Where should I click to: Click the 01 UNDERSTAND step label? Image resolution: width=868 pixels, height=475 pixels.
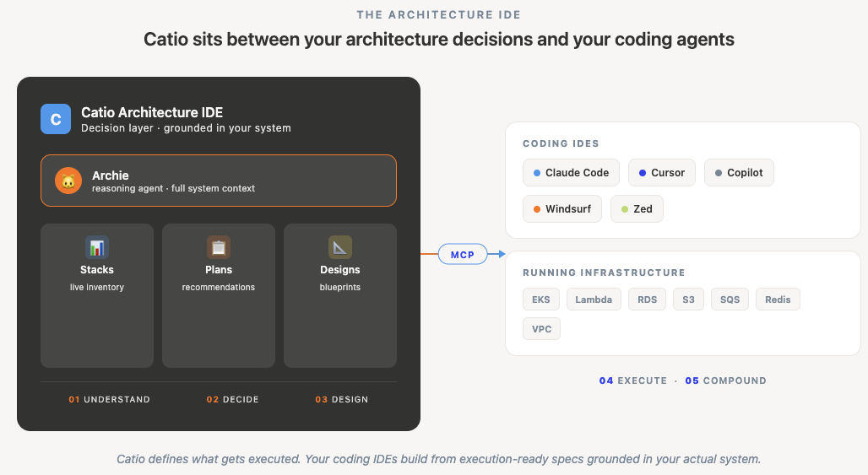tap(110, 399)
